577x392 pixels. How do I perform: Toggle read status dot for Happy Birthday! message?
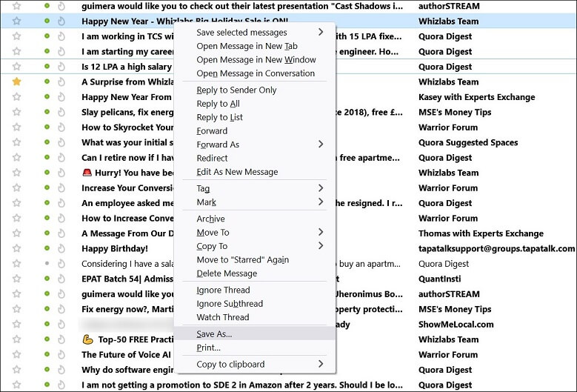[47, 248]
